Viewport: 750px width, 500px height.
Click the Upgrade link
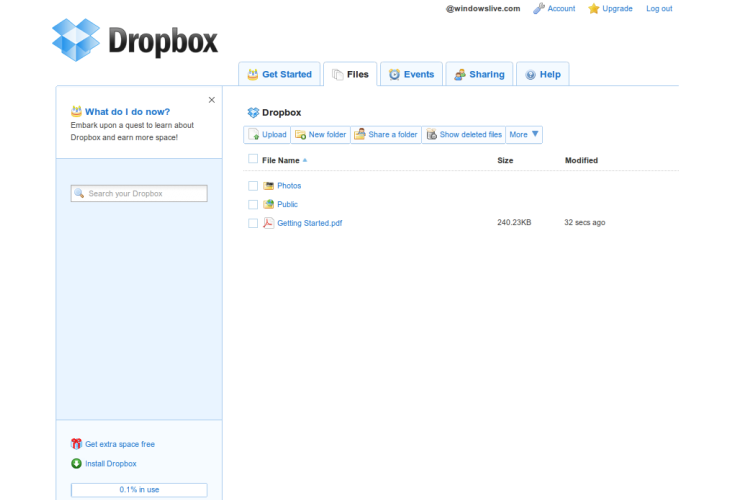[617, 9]
